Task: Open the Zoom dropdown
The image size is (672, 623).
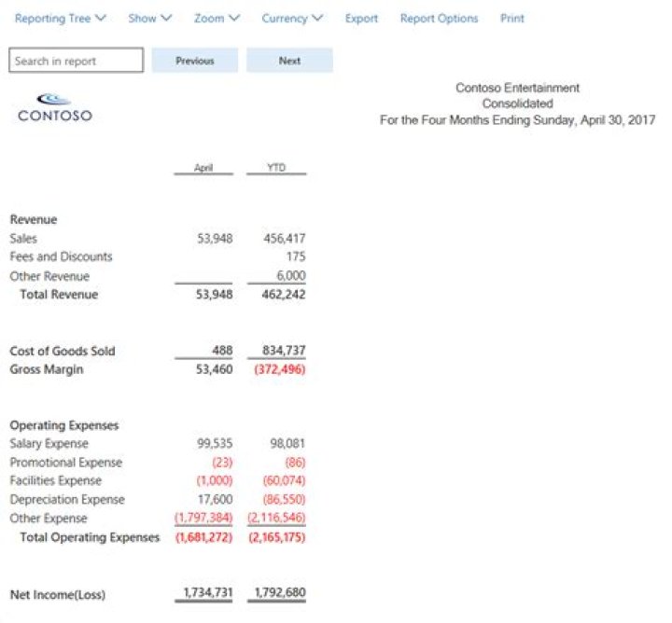Action: coord(217,19)
